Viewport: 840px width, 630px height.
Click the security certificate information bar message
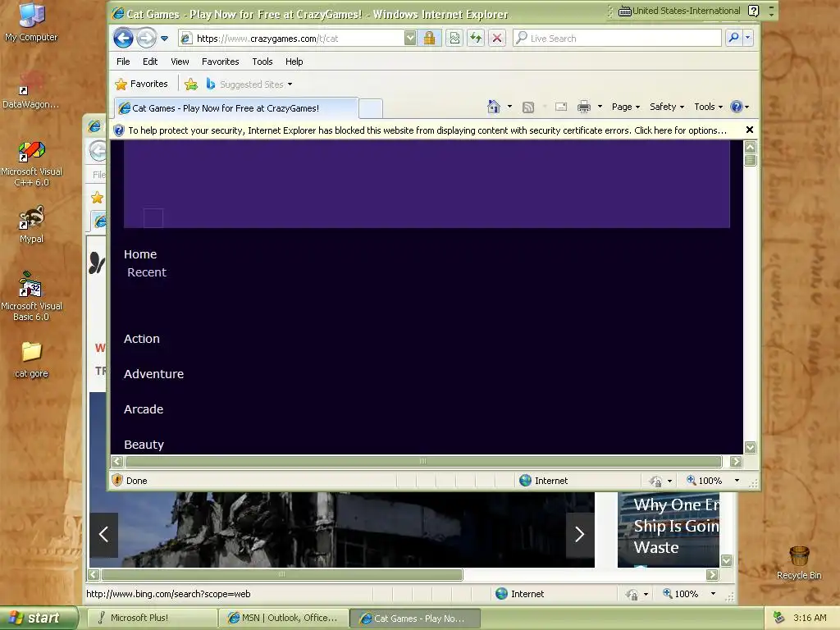(427, 130)
